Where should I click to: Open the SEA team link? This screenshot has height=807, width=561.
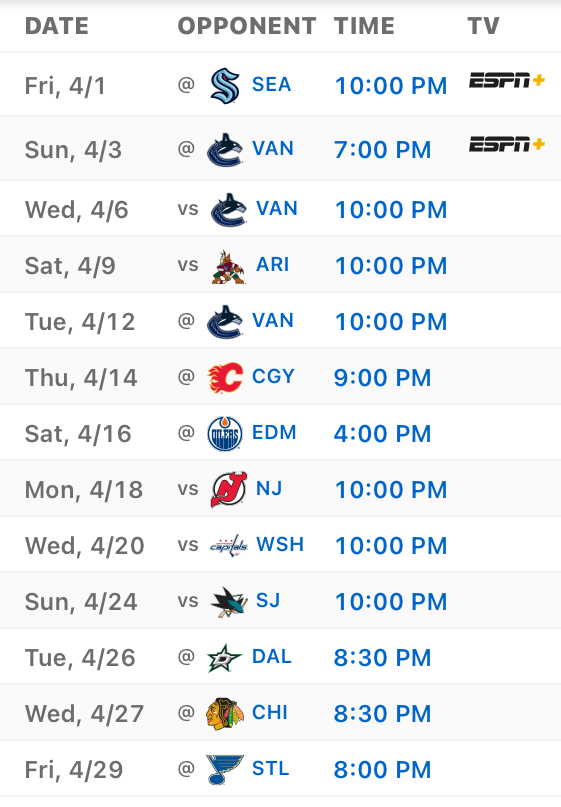[x=271, y=84]
